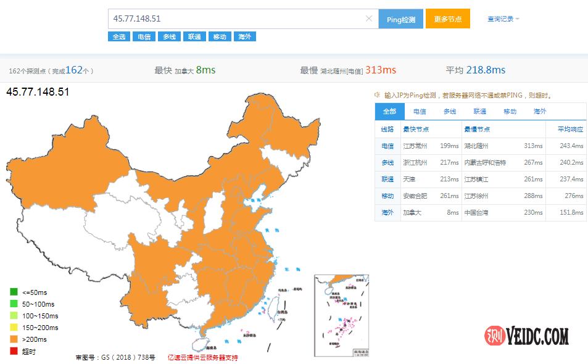Click the South China Sea inset map
Viewport: 588px width, 364px height.
click(342, 315)
